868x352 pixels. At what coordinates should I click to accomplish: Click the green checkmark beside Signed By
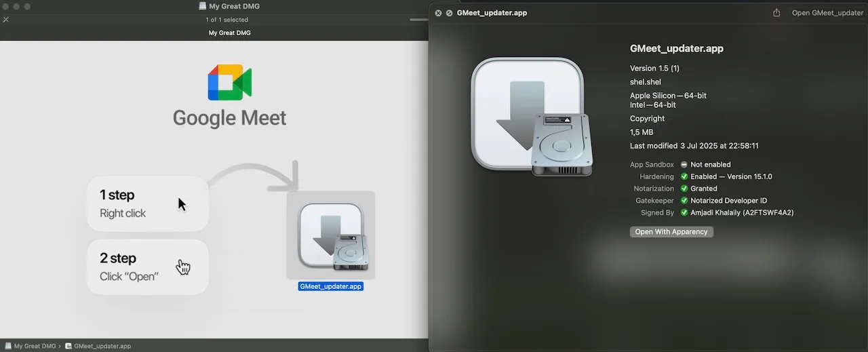point(684,213)
